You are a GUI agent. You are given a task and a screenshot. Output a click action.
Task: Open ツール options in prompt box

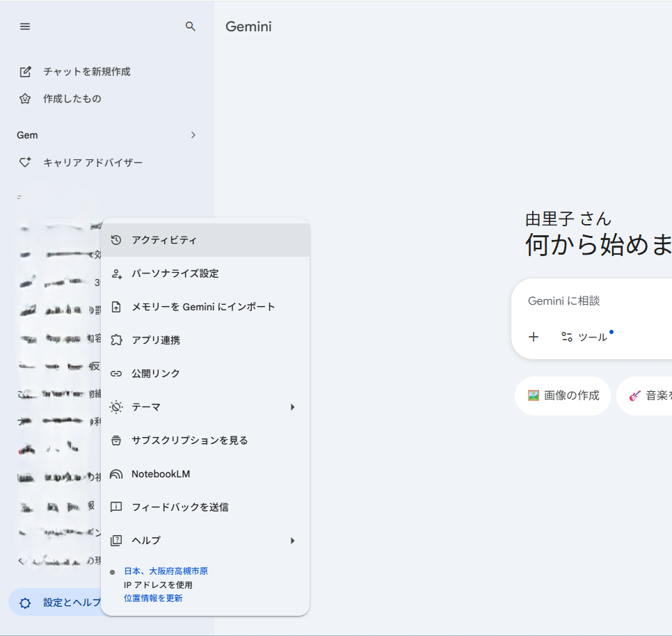pyautogui.click(x=584, y=337)
